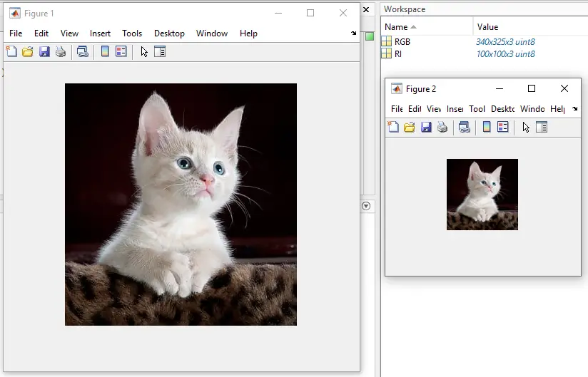The height and width of the screenshot is (377, 588).
Task: Click Save Figure icon in Figure 1 toolbar
Action: (44, 51)
